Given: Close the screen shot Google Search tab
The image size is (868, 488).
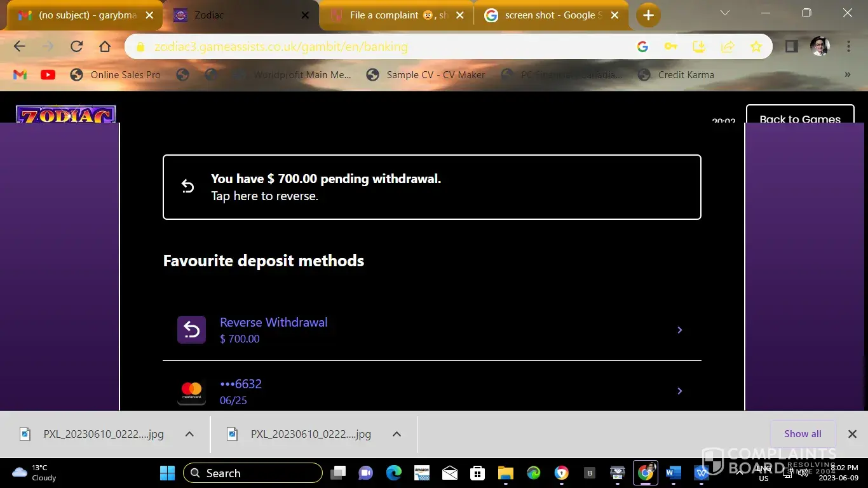Looking at the screenshot, I should 614,15.
